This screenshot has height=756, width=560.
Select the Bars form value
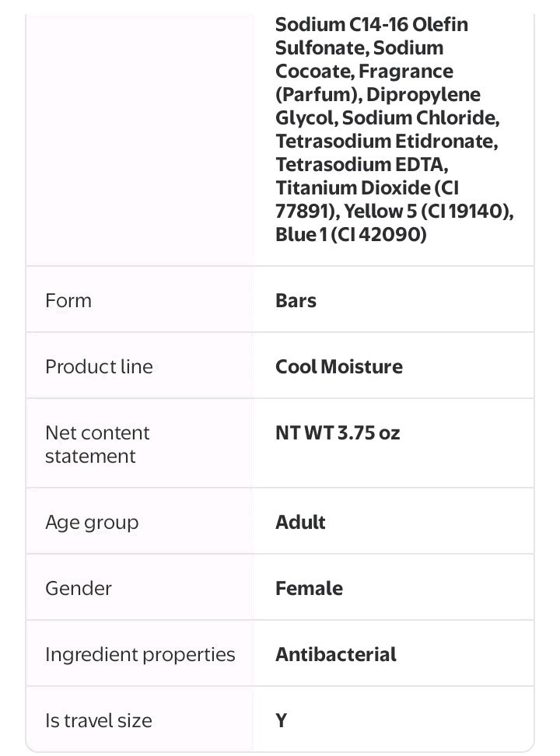point(296,300)
